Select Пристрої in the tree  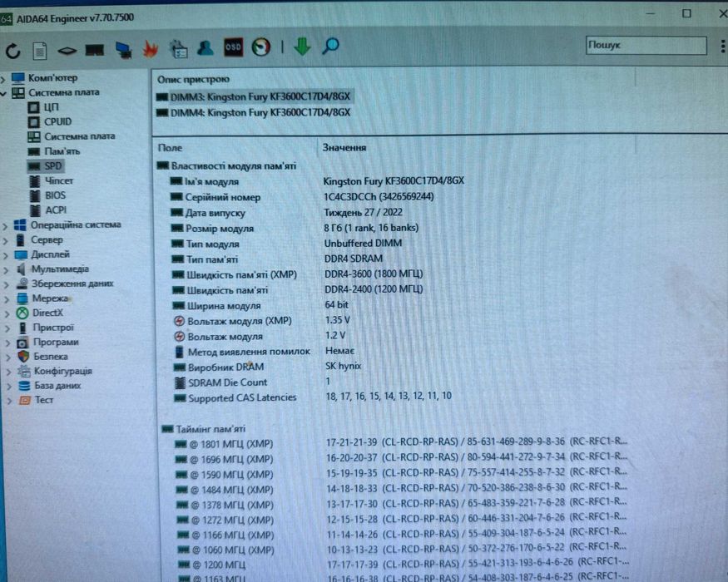[46, 328]
